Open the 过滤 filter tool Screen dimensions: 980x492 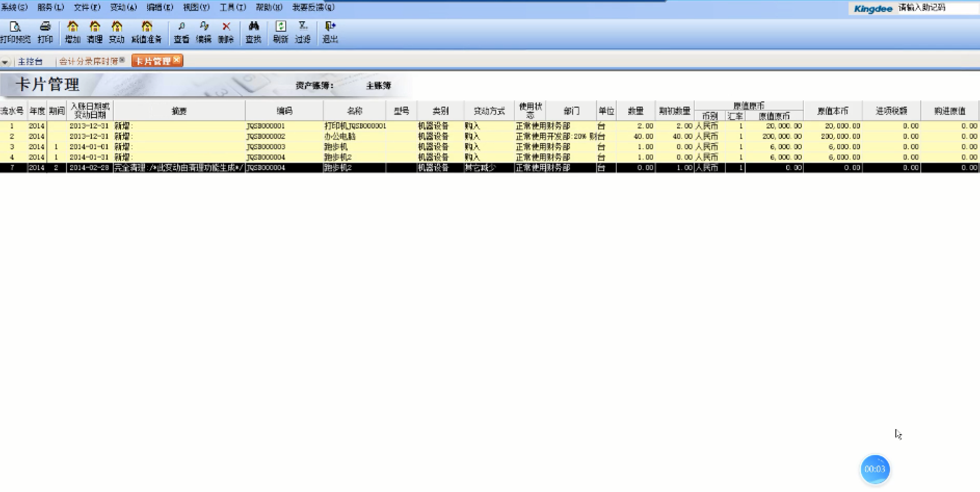[303, 32]
